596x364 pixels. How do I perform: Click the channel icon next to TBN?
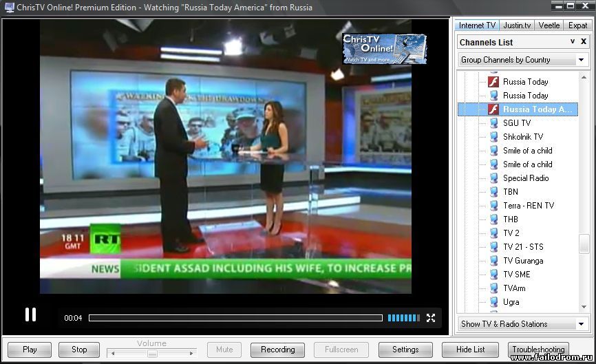click(x=493, y=191)
